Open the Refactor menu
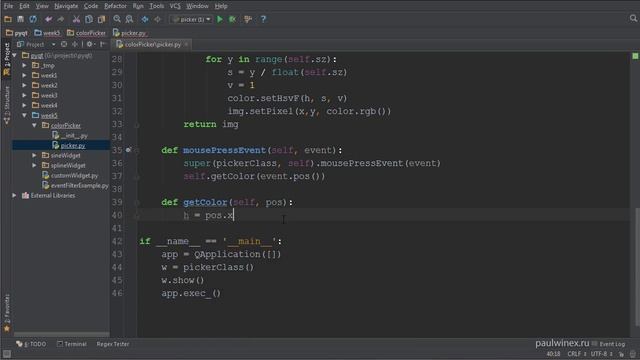This screenshot has height=360, width=640. [x=116, y=6]
